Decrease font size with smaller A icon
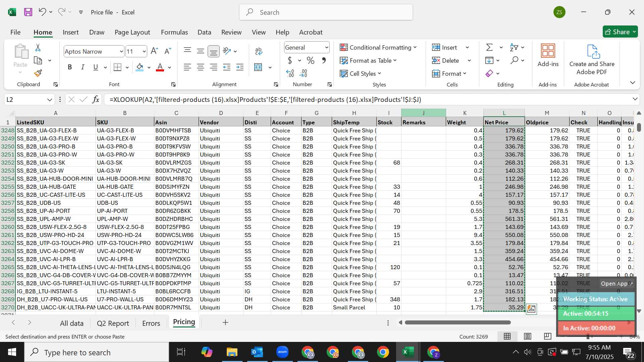 [x=168, y=51]
